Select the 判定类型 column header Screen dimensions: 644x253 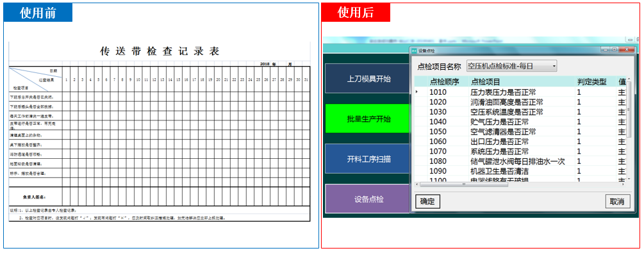(595, 81)
